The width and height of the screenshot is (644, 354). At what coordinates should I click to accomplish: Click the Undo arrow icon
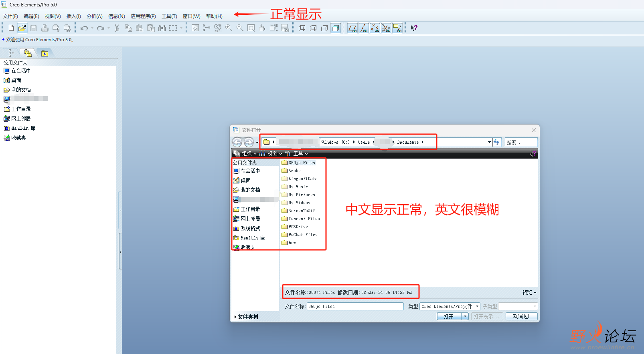click(x=84, y=28)
